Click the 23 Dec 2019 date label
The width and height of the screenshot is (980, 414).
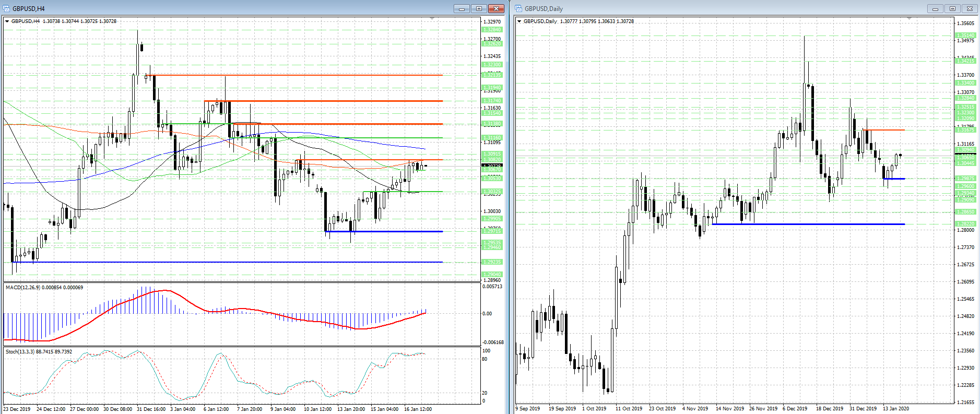coord(17,409)
